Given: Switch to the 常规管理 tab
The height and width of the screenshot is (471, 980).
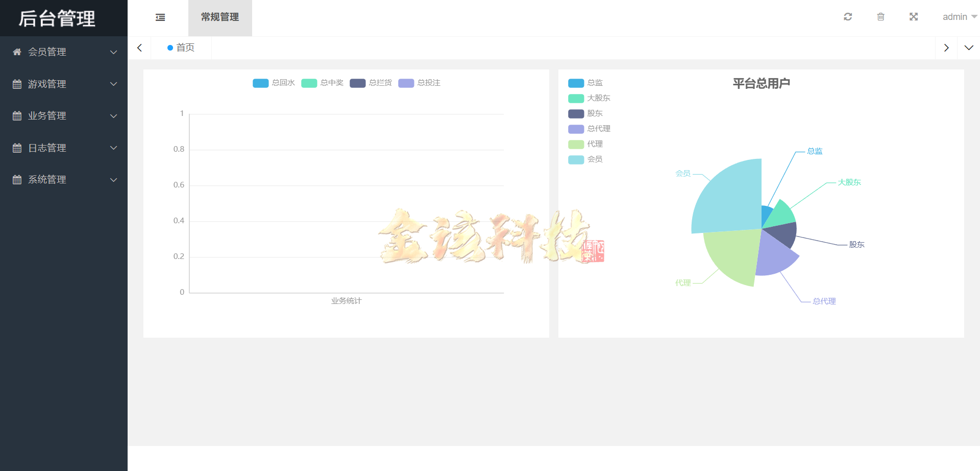Looking at the screenshot, I should point(220,17).
